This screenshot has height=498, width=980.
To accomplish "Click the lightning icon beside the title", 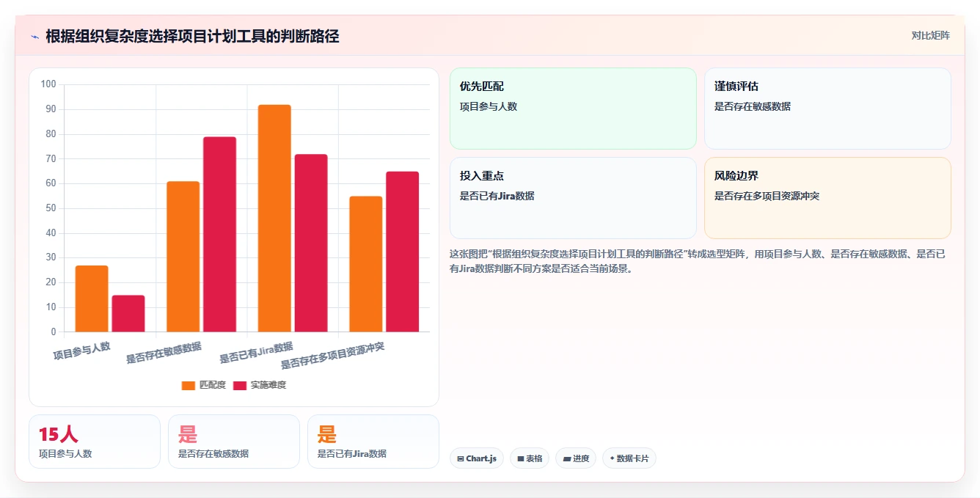I will pos(34,36).
